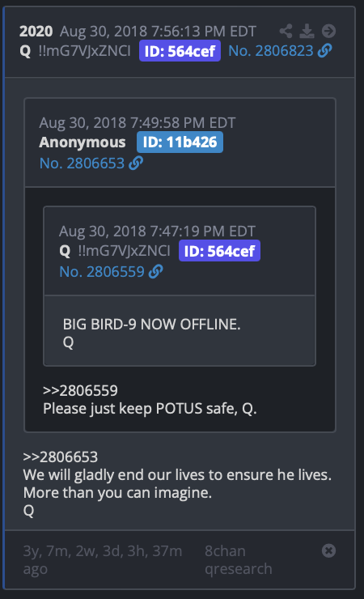364x599 pixels.
Task: Click the blue ID: 11b426 badge
Action: click(x=180, y=142)
